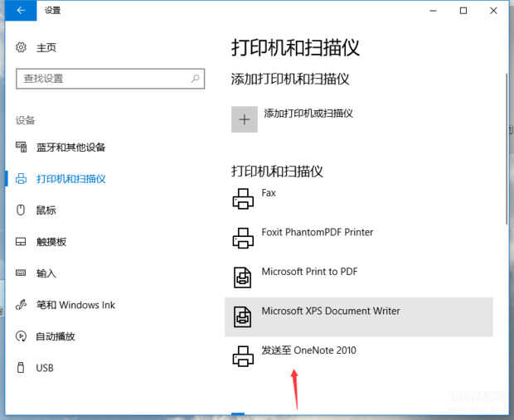Screen dimensions: 514x420
Task: Click the USB drive icon in sidebar
Action: click(21, 367)
